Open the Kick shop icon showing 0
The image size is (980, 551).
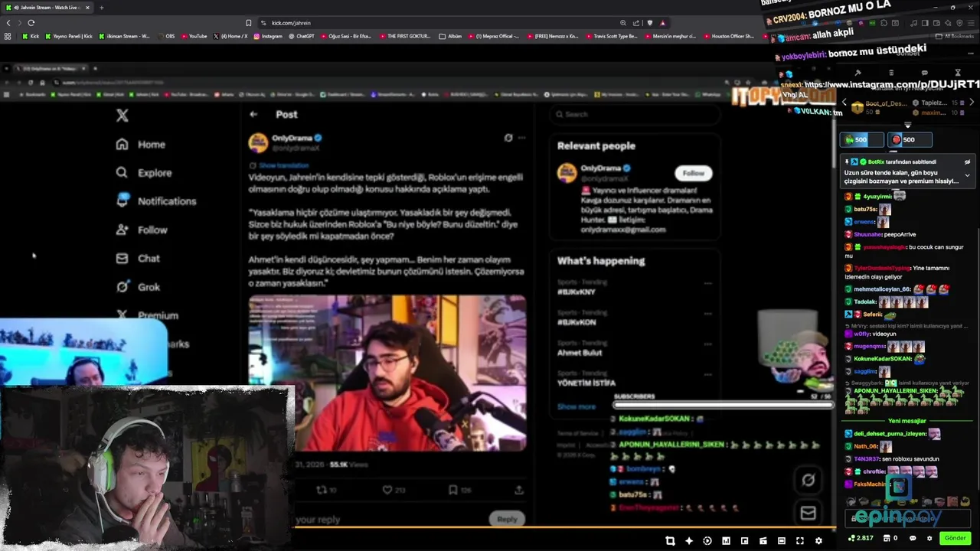(890, 538)
